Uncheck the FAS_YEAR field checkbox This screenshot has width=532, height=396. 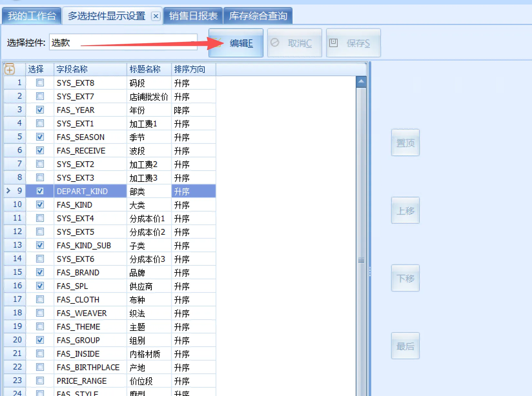pos(40,110)
